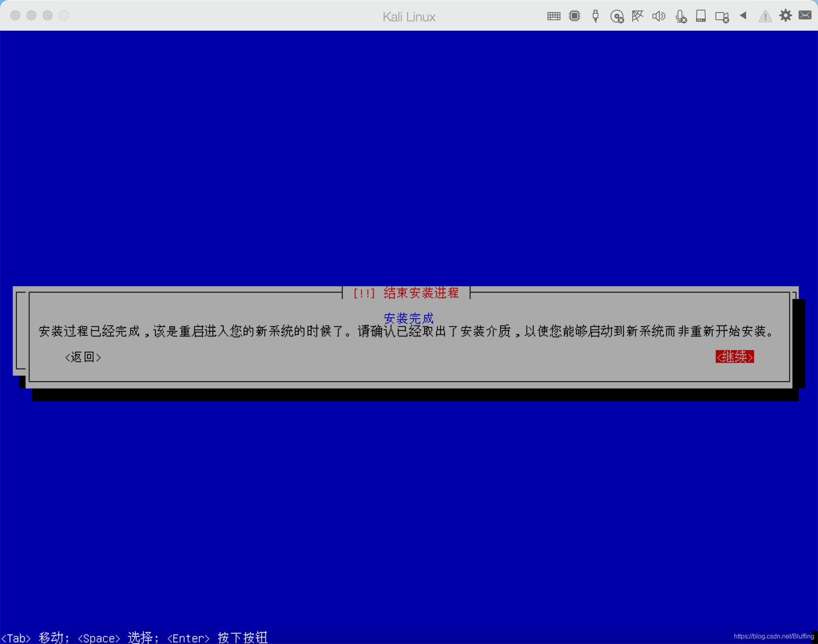The width and height of the screenshot is (818, 644).
Task: Click the keyboard icon in toolbar
Action: tap(554, 16)
